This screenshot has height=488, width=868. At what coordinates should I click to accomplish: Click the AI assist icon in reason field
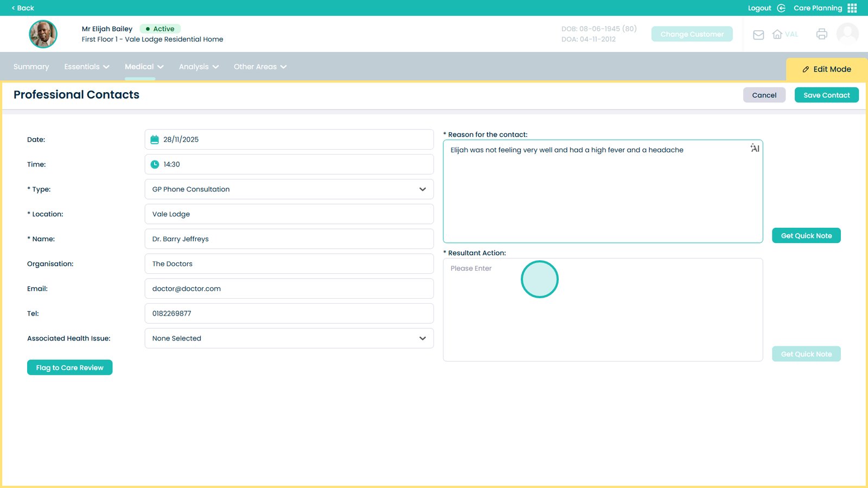coord(755,148)
